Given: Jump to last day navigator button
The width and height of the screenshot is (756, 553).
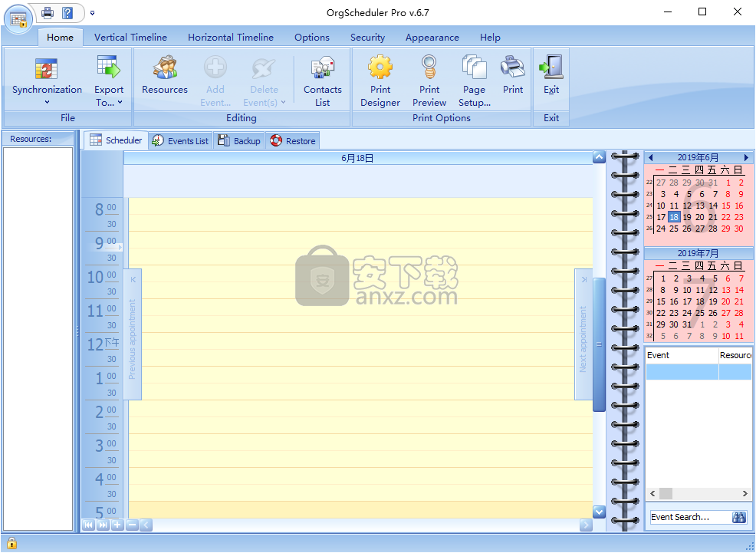Looking at the screenshot, I should click(x=103, y=525).
